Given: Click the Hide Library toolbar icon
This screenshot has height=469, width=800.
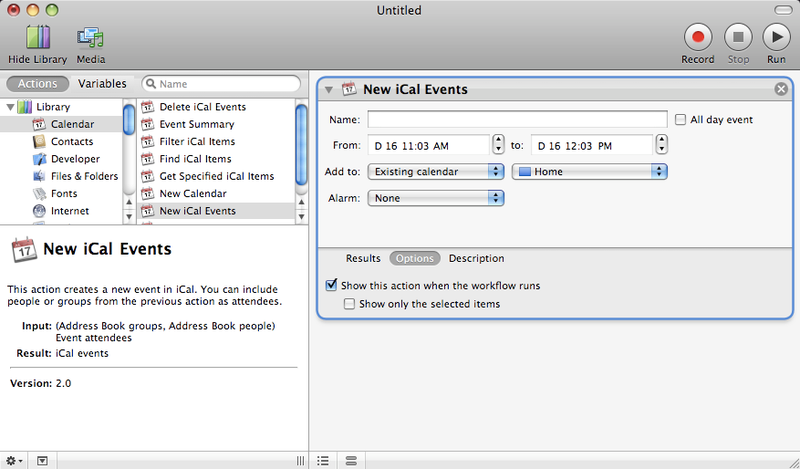Looking at the screenshot, I should [37, 38].
